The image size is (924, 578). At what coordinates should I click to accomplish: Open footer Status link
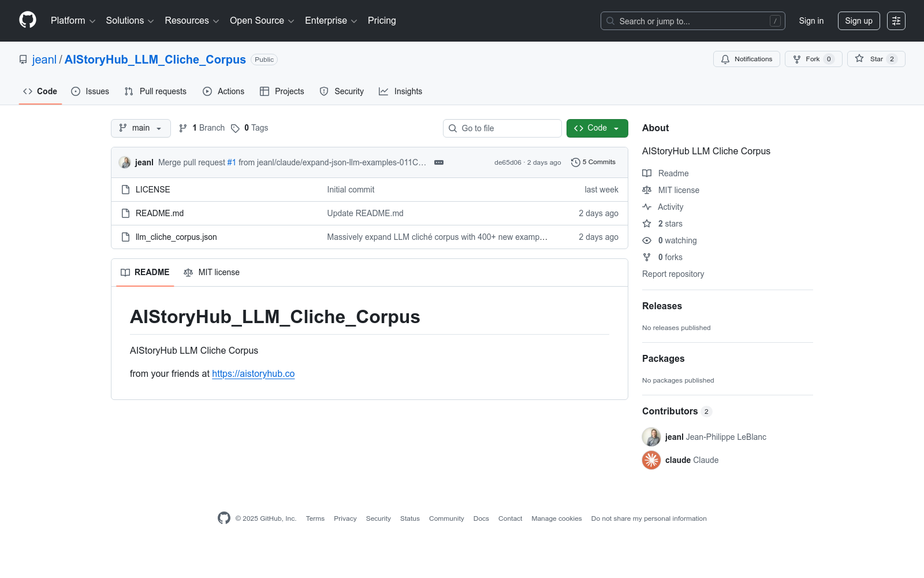coord(410,518)
